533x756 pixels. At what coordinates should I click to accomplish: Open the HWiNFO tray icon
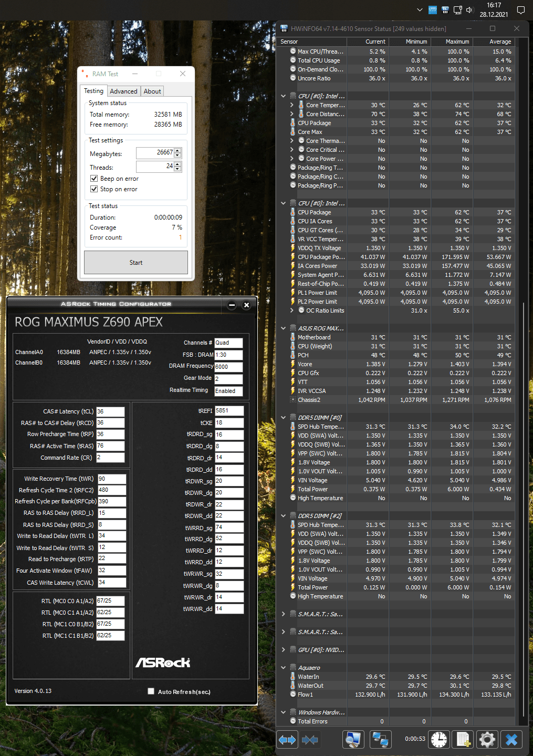445,10
